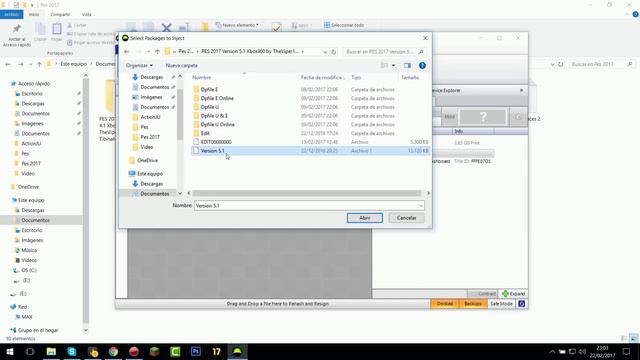Open Chrome from the taskbar

click(x=113, y=351)
